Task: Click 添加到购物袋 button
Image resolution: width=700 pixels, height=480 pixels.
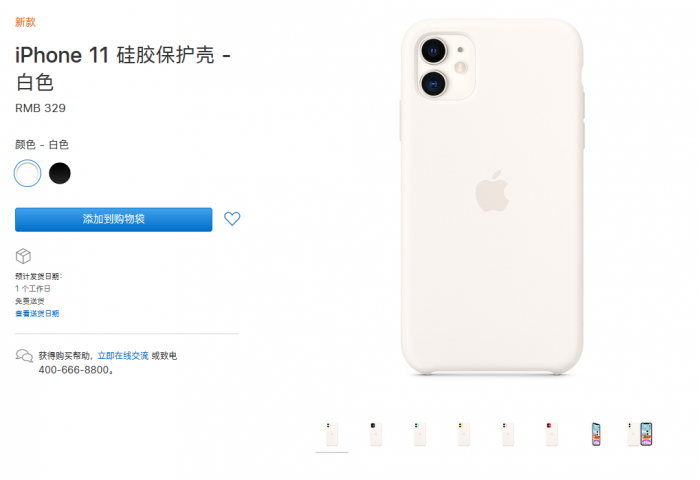Action: click(114, 219)
